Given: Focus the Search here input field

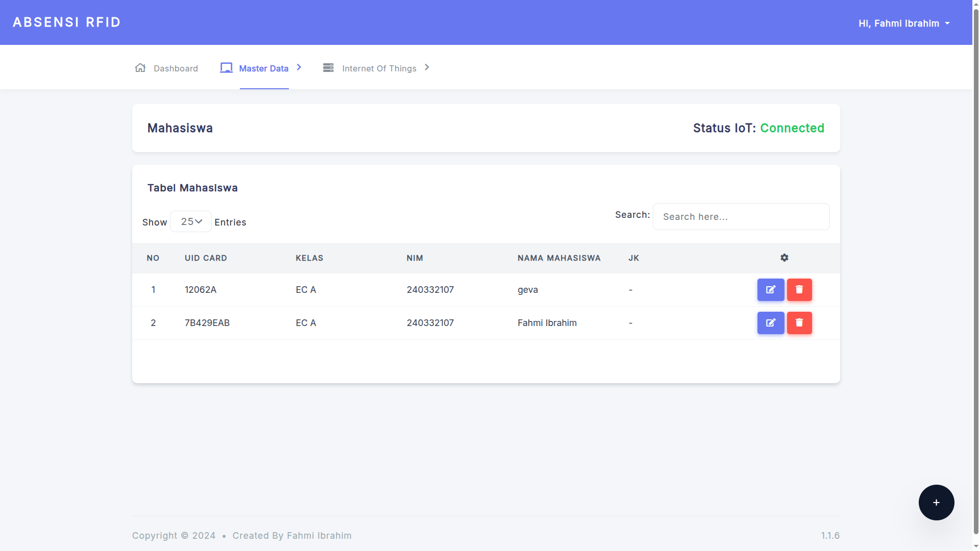Looking at the screenshot, I should pos(741,217).
